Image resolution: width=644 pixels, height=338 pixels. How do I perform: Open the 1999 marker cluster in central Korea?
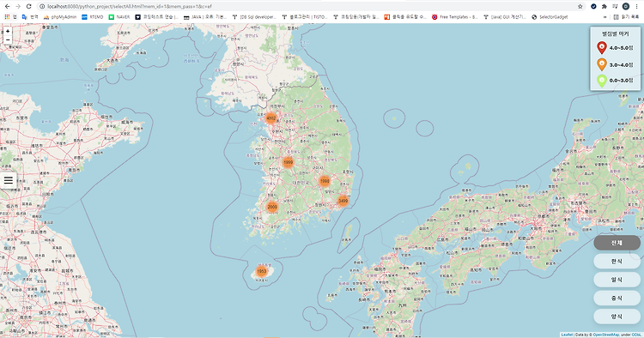pyautogui.click(x=289, y=162)
